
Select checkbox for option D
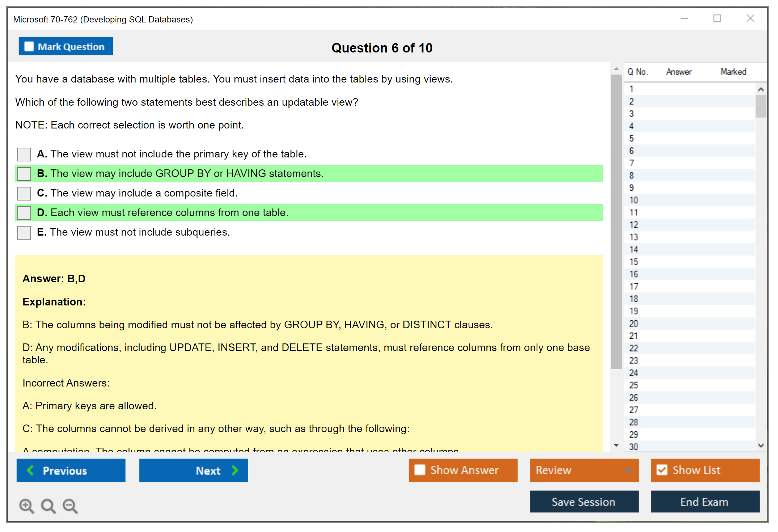[x=24, y=213]
